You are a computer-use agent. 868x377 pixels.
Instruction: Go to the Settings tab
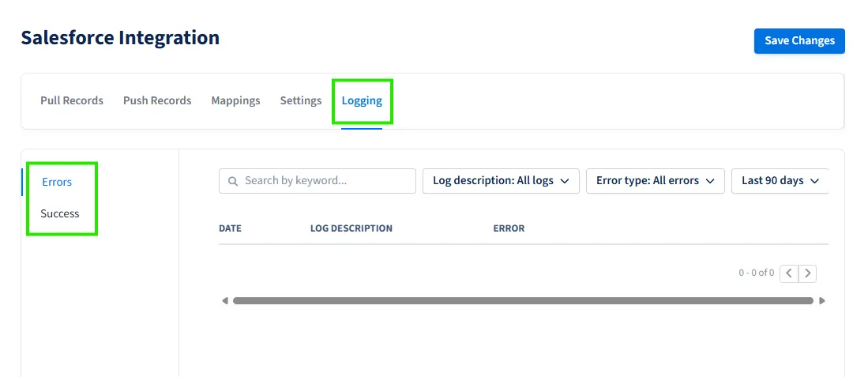coord(301,100)
